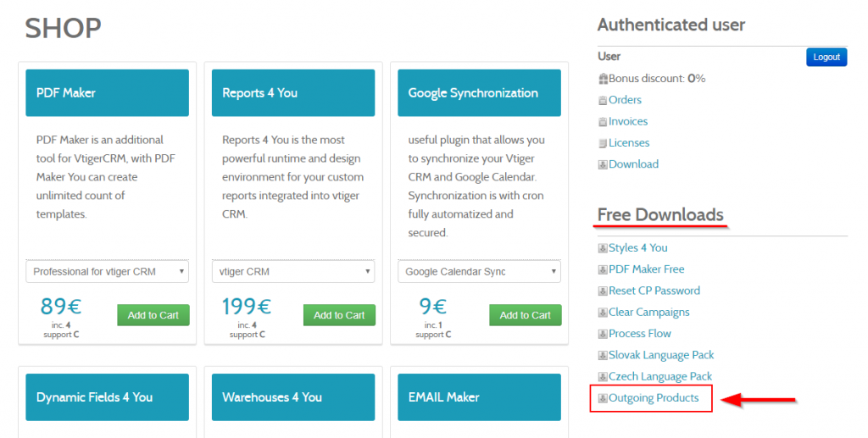Screen dimensions: 868x438
Task: Click the download icon beside Download link
Action: pos(603,165)
